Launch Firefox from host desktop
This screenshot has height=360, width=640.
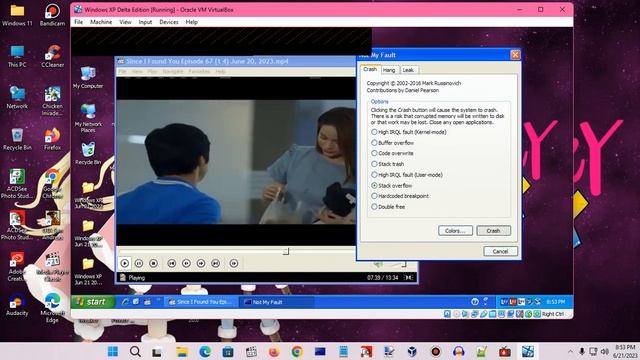52,139
